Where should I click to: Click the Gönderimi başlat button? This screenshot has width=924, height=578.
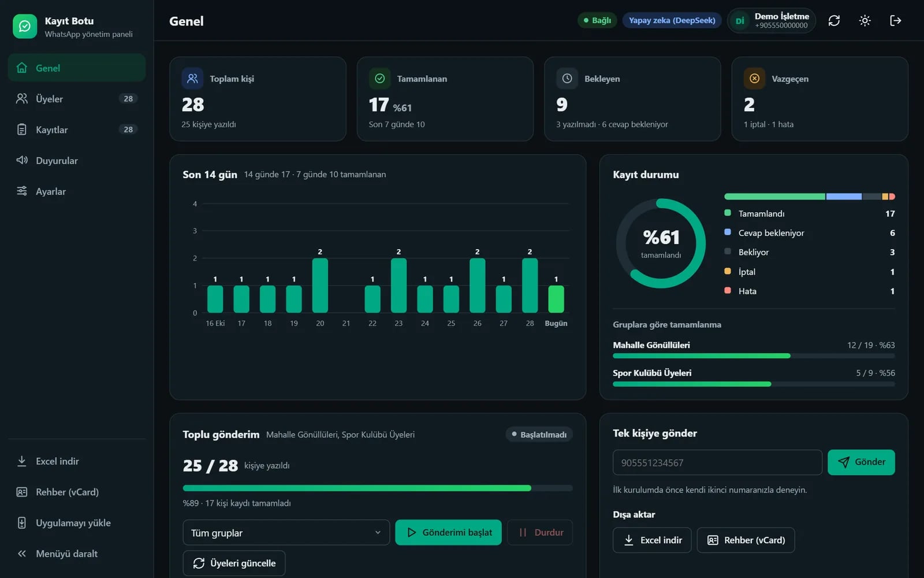(x=448, y=532)
